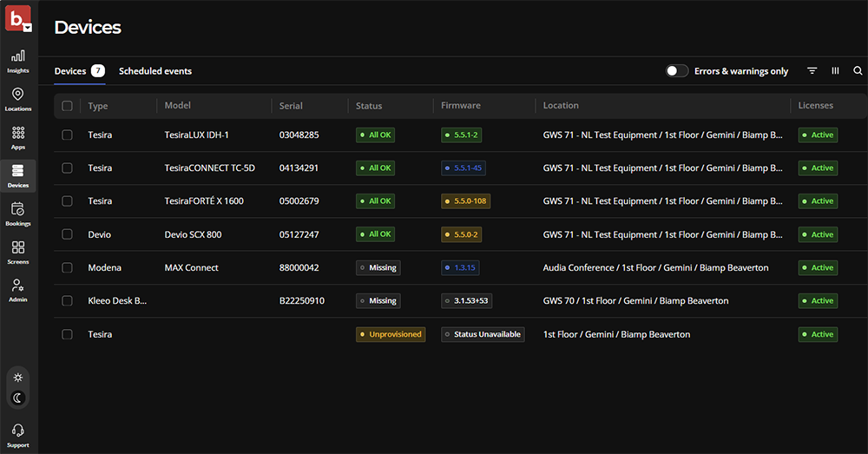Click firmware badge 5.5.0-2
Viewport: 868px width, 454px height.
[x=461, y=234]
